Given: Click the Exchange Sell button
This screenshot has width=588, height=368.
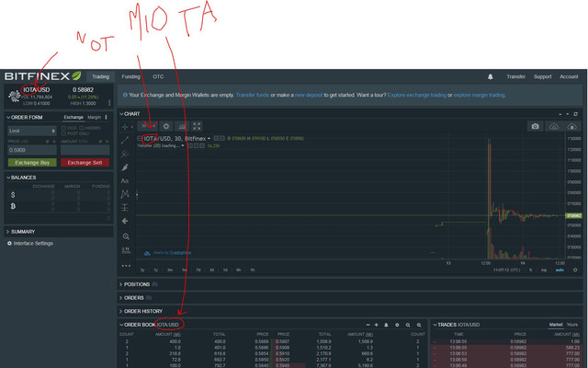Looking at the screenshot, I should [85, 163].
